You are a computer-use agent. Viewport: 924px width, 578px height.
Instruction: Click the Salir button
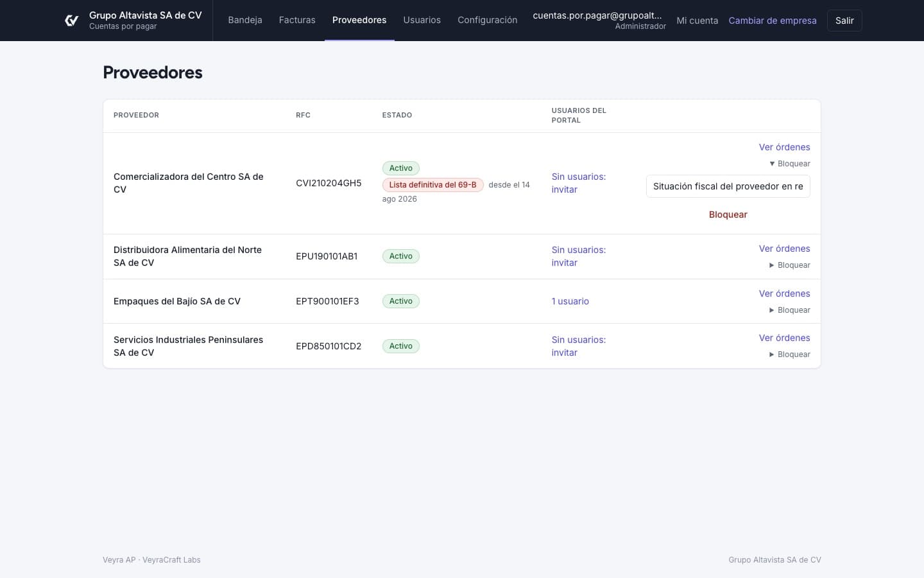click(844, 21)
